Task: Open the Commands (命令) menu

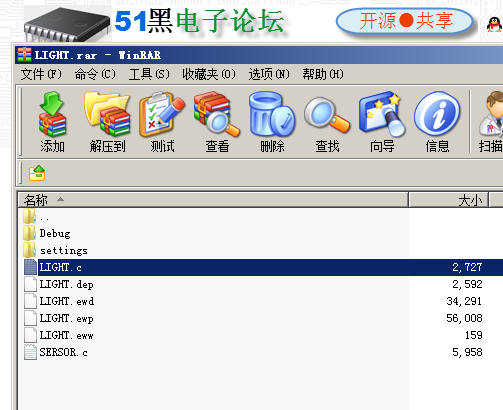Action: (95, 74)
